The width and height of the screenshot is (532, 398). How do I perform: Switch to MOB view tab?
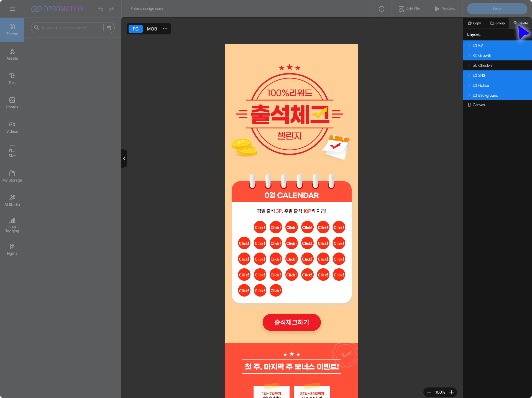click(152, 29)
